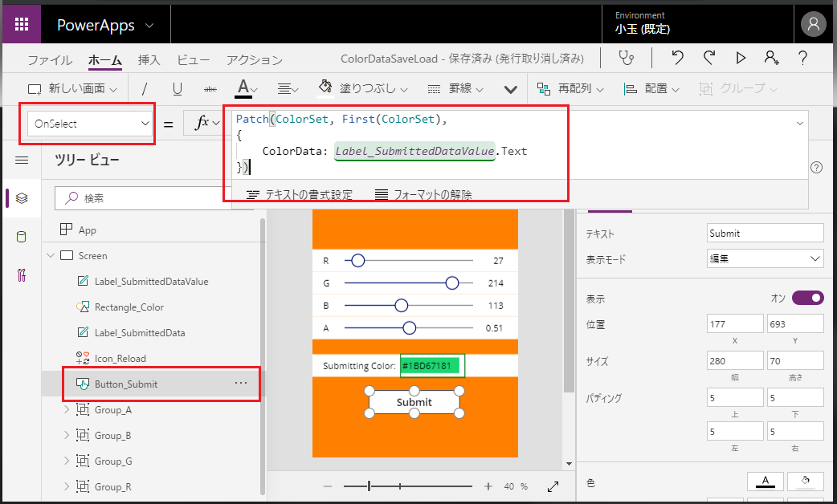Expand more toolbar options chevron

pyautogui.click(x=511, y=89)
